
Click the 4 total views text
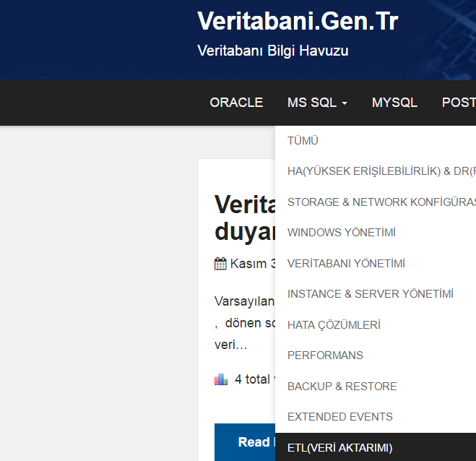255,379
